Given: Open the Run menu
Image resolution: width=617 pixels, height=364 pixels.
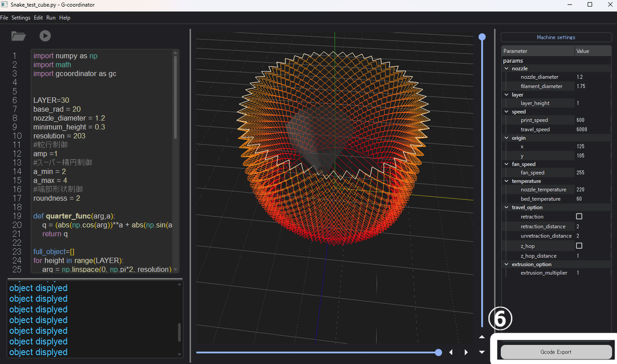Looking at the screenshot, I should click(51, 17).
